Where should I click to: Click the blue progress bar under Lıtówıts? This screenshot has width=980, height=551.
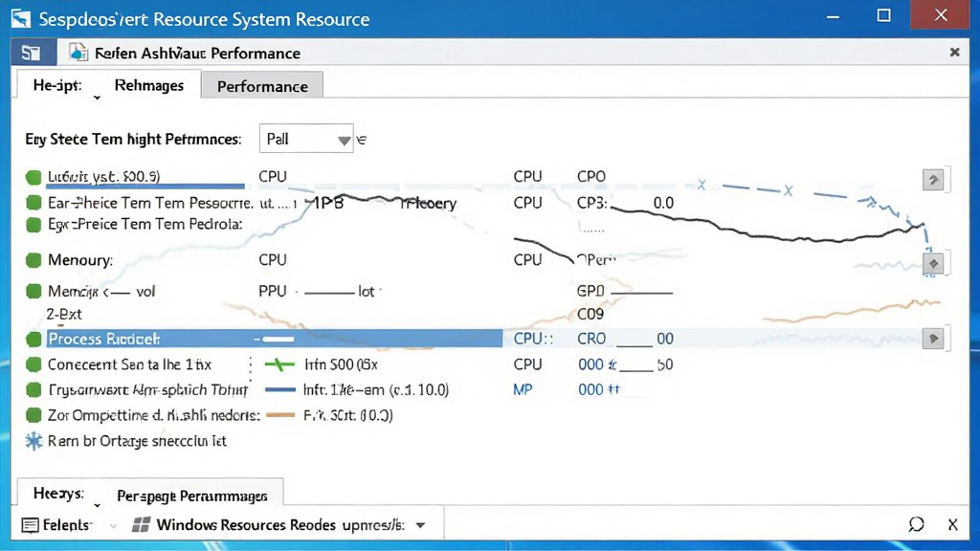145,186
